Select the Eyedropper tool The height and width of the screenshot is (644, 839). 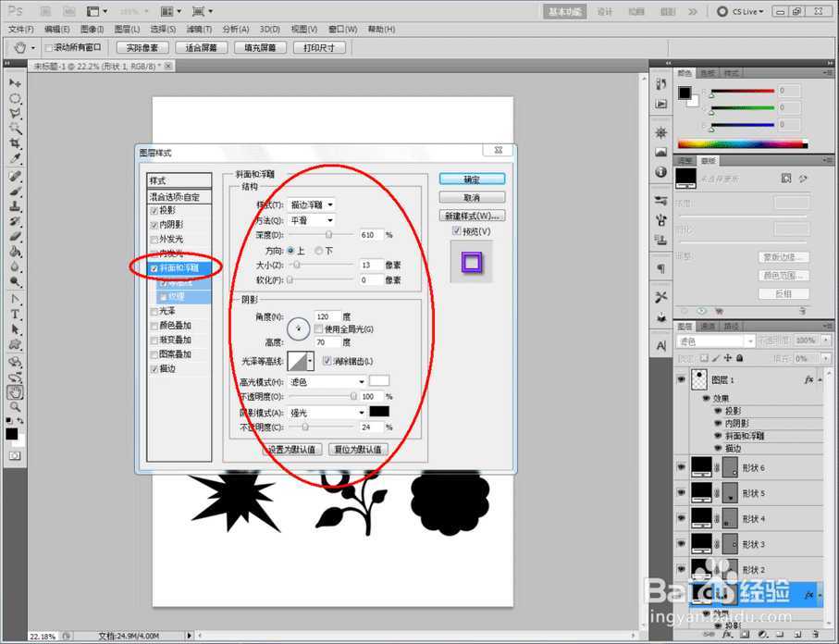point(16,159)
